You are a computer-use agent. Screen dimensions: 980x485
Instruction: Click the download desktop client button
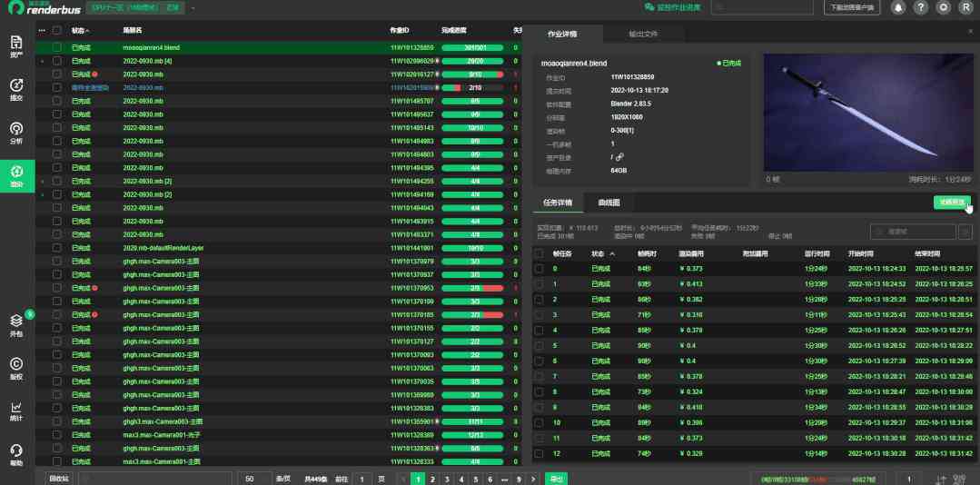[852, 7]
